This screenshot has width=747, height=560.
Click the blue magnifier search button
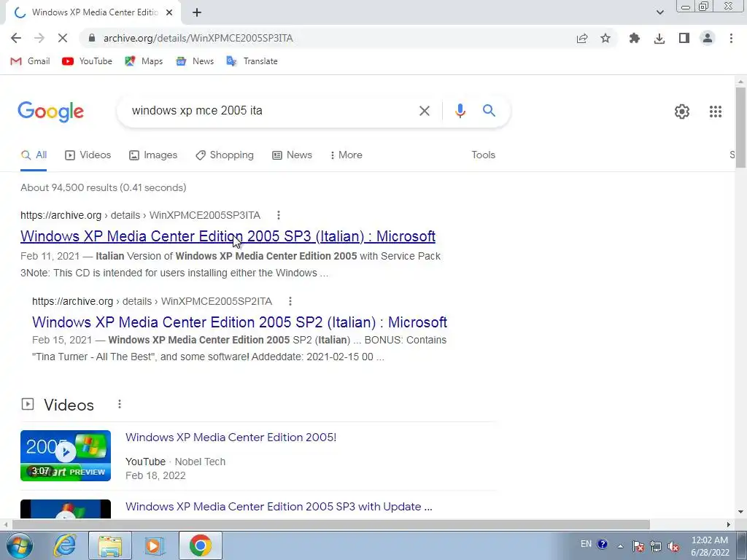pyautogui.click(x=489, y=111)
